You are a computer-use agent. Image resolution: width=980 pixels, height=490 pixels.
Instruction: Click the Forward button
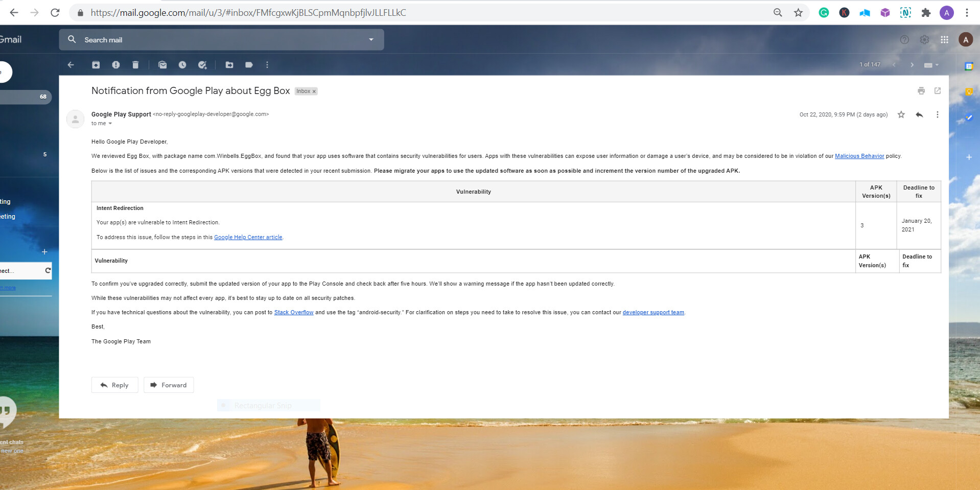(169, 385)
